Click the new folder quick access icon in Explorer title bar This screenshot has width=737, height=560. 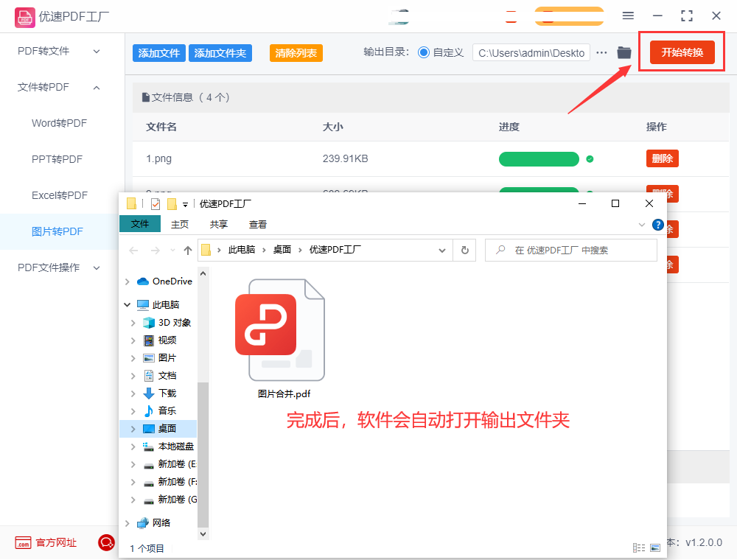172,204
